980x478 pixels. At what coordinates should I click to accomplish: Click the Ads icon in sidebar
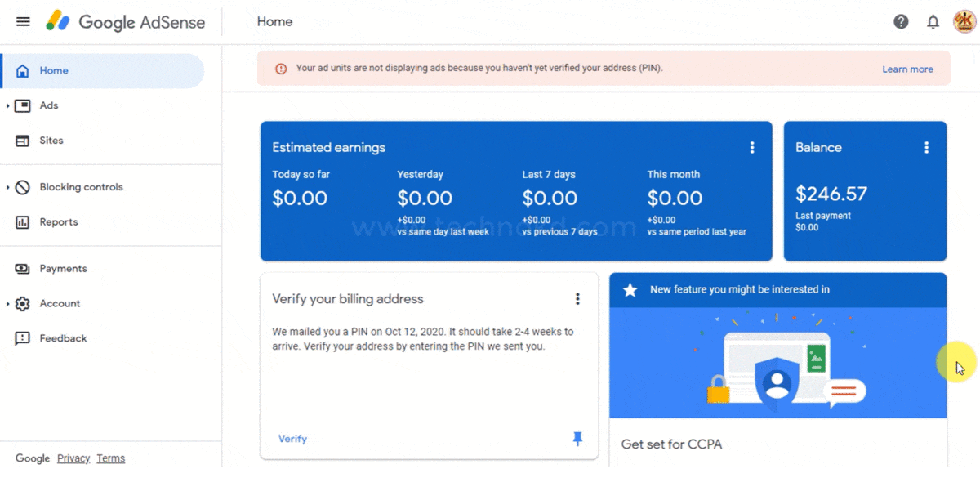[23, 105]
